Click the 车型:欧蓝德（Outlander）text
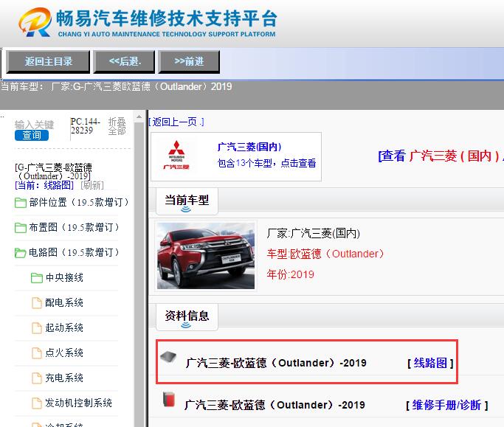The image size is (504, 427). tap(325, 254)
